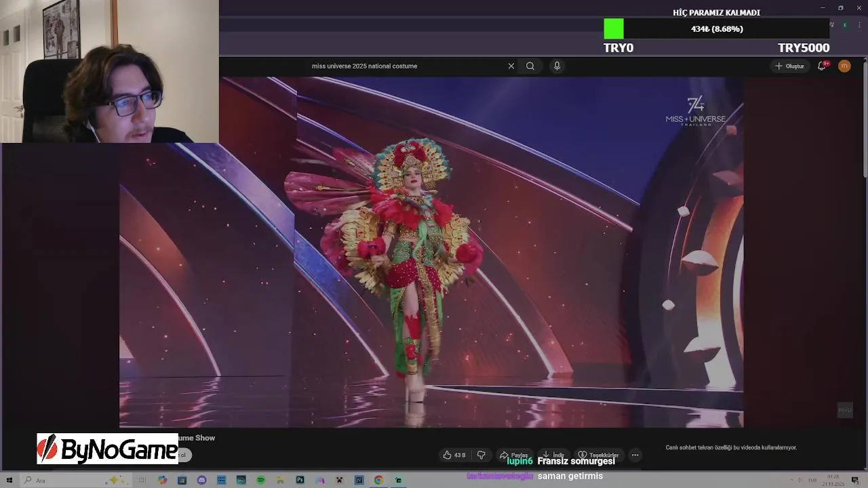Open YouTube notifications bell
The height and width of the screenshot is (488, 868).
click(x=822, y=66)
